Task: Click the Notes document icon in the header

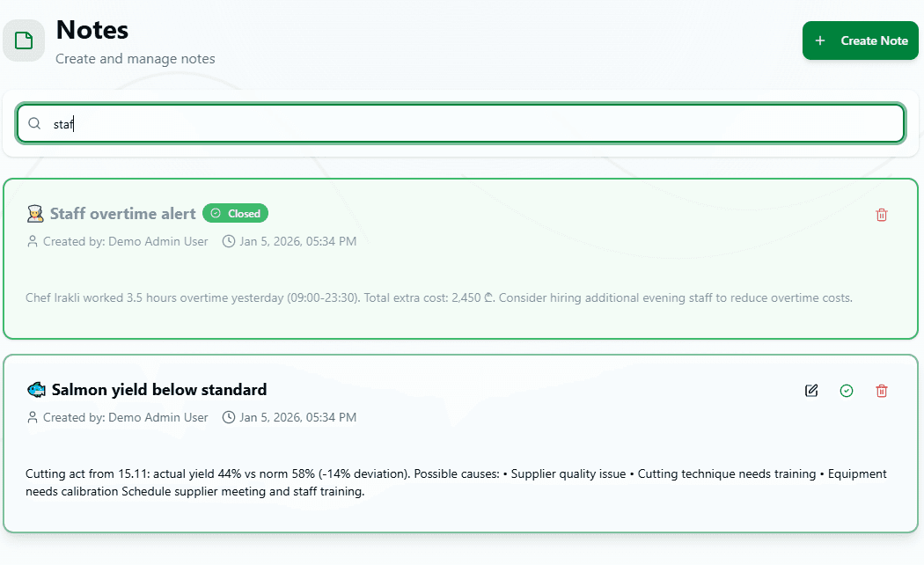Action: 23,40
